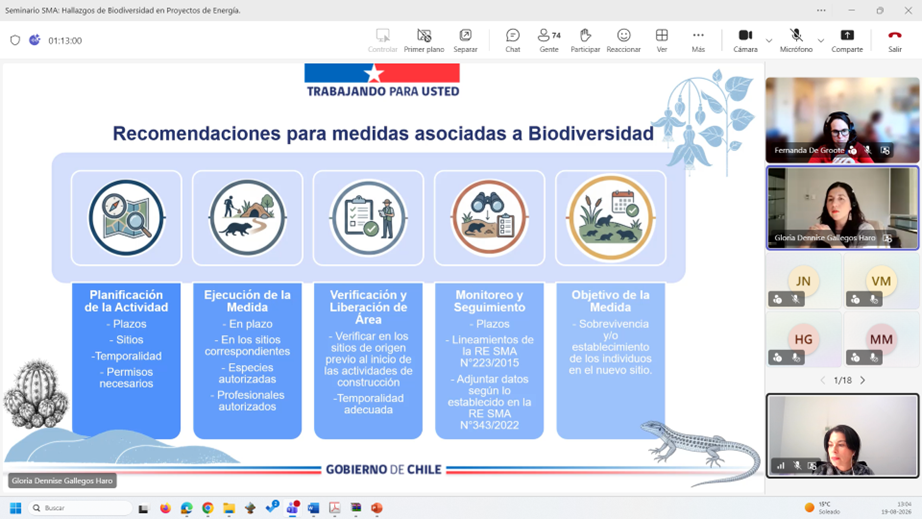The width and height of the screenshot is (922, 519).
Task: Go to previous participants page arrow
Action: 823,380
